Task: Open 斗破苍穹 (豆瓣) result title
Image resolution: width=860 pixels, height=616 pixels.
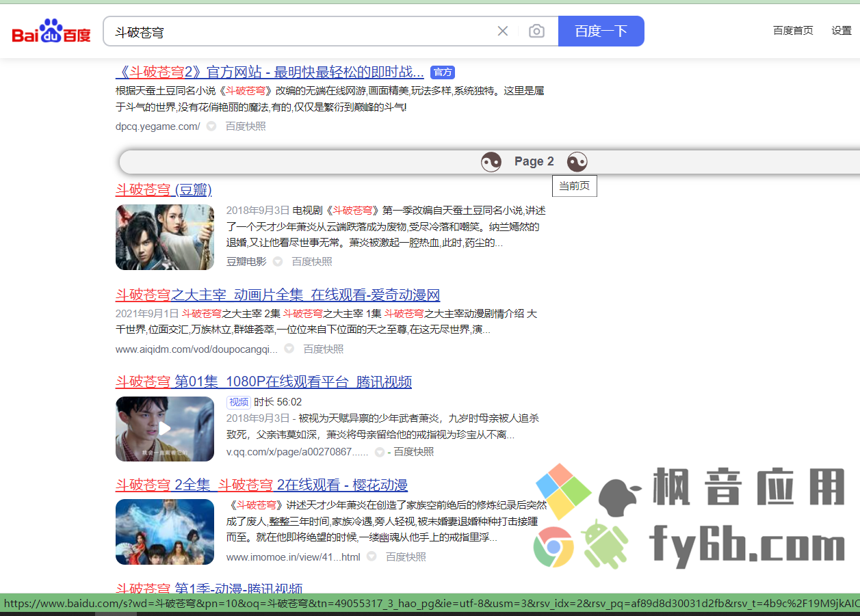Action: point(164,190)
